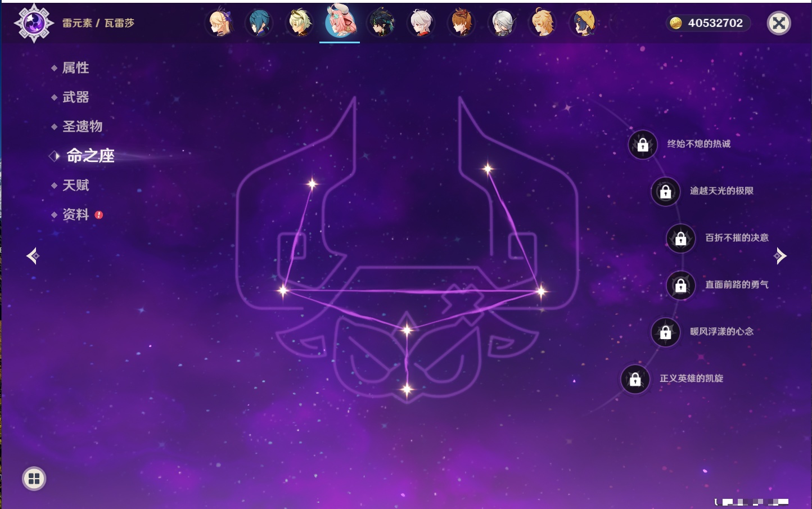Image resolution: width=812 pixels, height=509 pixels.
Task: Select the dark-haired avatar with green headband
Action: 381,23
